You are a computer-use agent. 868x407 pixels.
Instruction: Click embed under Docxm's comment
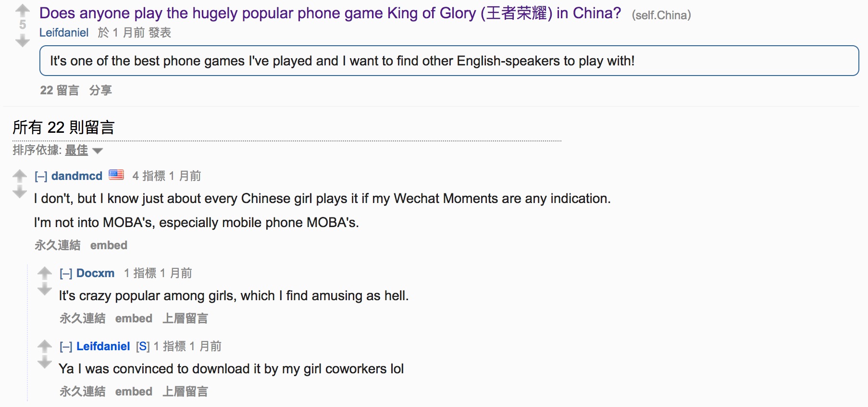click(134, 318)
